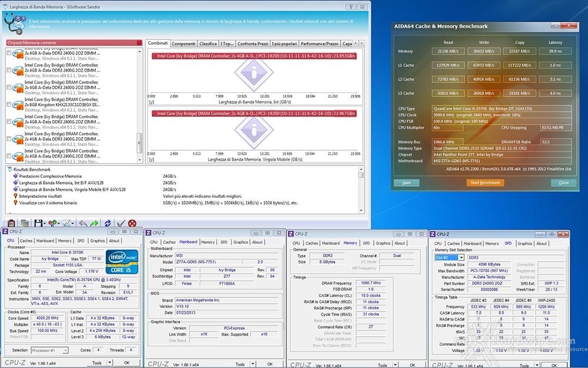The width and height of the screenshot is (588, 368).
Task: Click the info diamond in the Int bandwidth chart
Action: click(254, 72)
